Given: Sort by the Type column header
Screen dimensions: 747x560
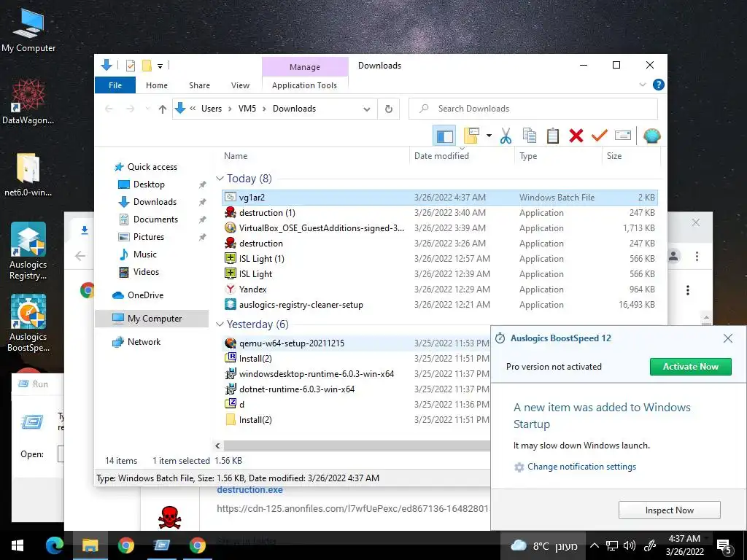Looking at the screenshot, I should coord(558,156).
